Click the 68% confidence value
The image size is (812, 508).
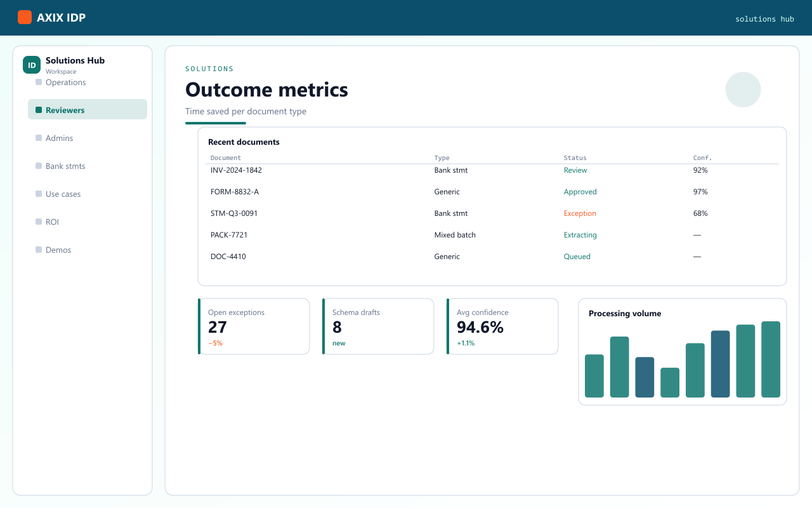click(x=700, y=213)
